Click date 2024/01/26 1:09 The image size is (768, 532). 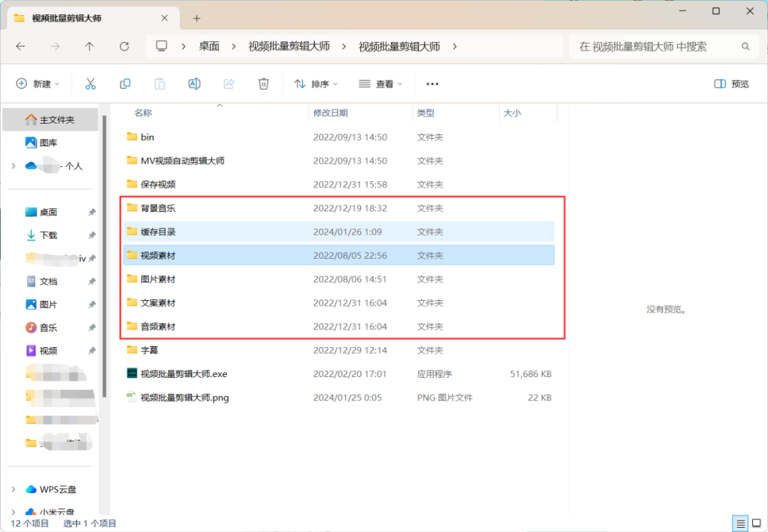[x=347, y=232]
